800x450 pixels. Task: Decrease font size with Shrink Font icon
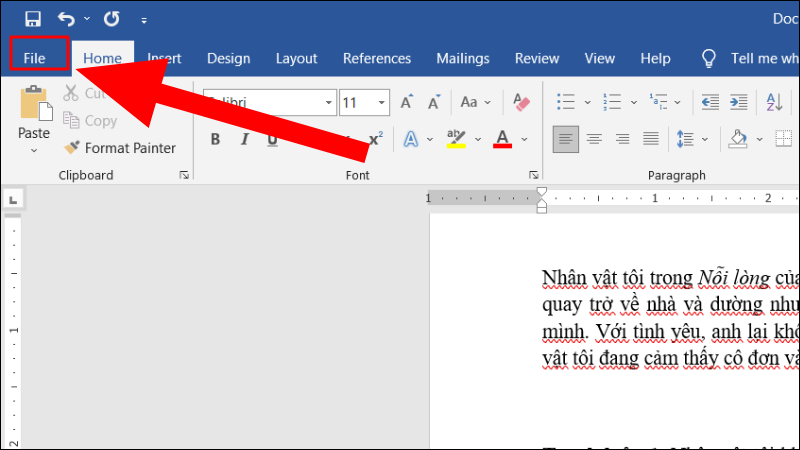pos(434,102)
